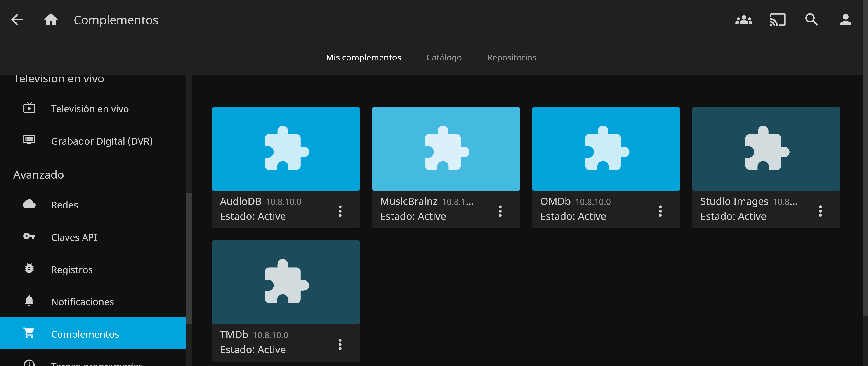Select Redes in the Avanzado section
Image resolution: width=868 pixels, height=366 pixels.
pos(64,205)
